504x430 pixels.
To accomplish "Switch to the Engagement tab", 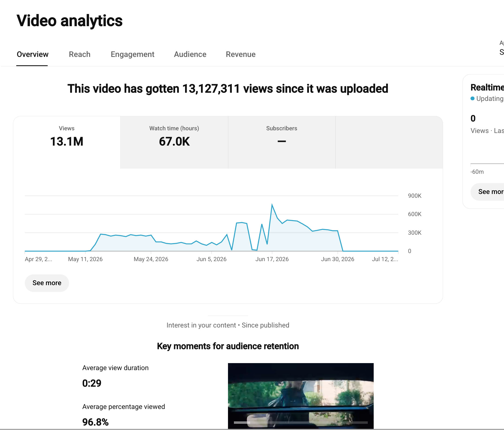I will [x=132, y=54].
